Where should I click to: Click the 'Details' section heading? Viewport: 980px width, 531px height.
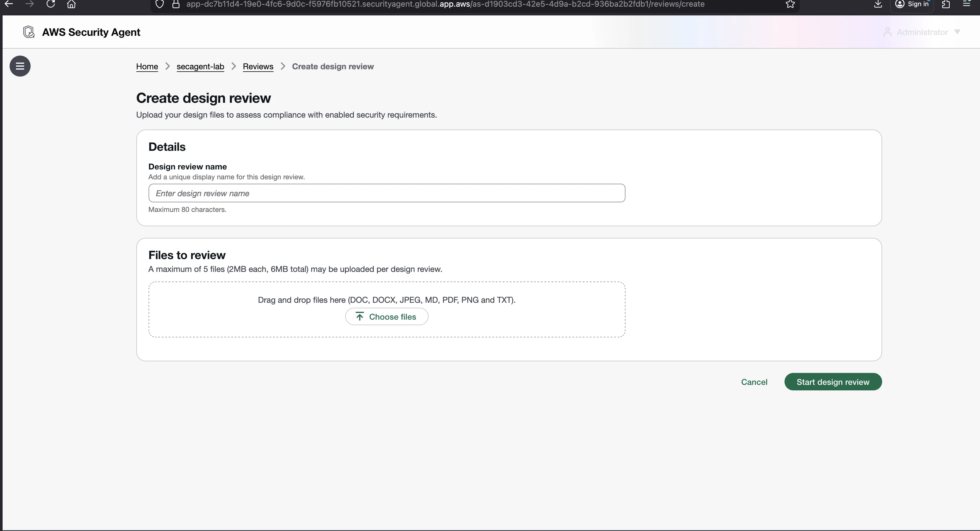167,147
